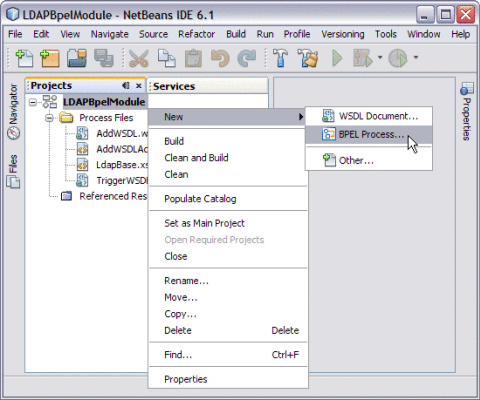Open the Build menu in menu bar
Viewport: 480px width, 400px height.
point(236,34)
